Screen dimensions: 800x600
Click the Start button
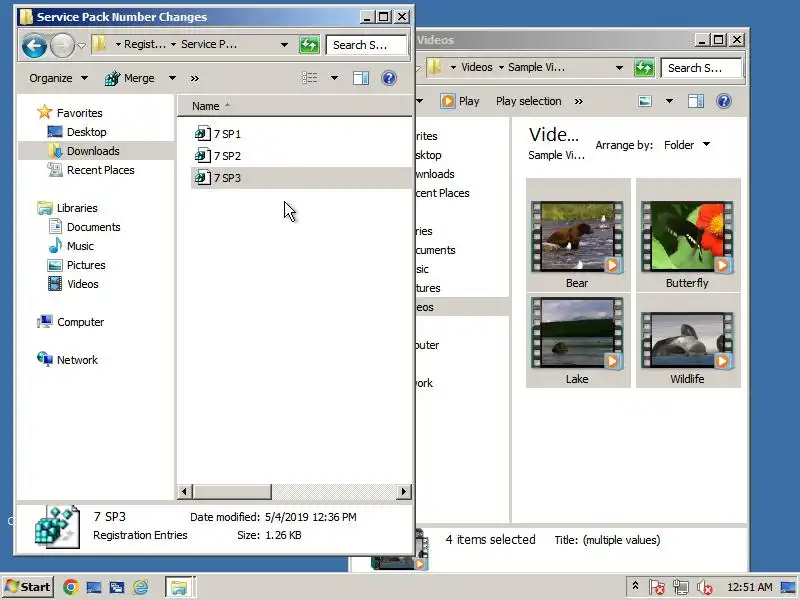(x=28, y=587)
